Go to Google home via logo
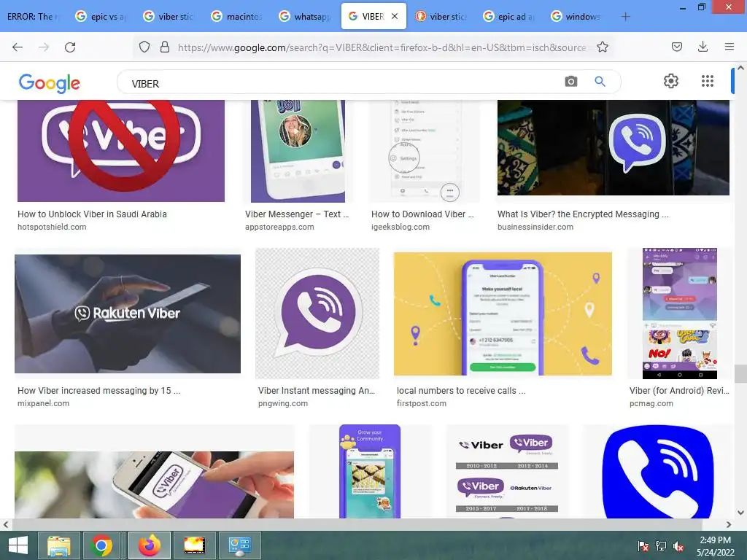 click(50, 83)
